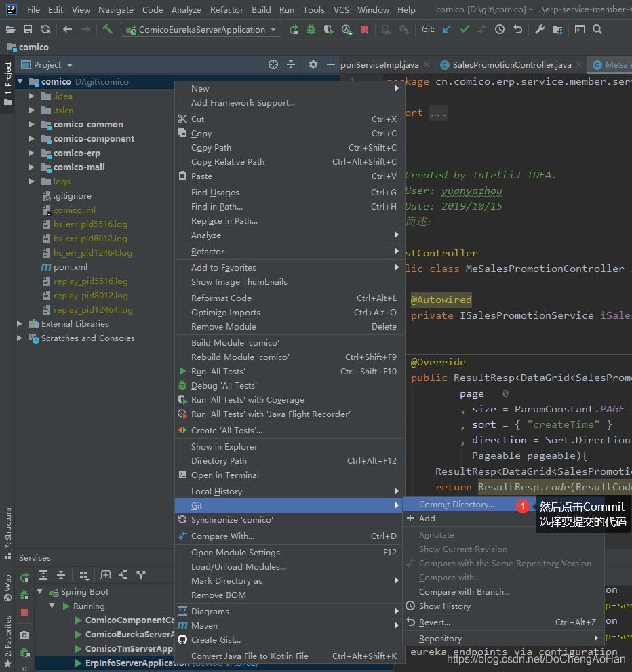Viewport: 632px width, 672px height.
Task: Open the 2: Favorites tool window tab
Action: pos(7,641)
